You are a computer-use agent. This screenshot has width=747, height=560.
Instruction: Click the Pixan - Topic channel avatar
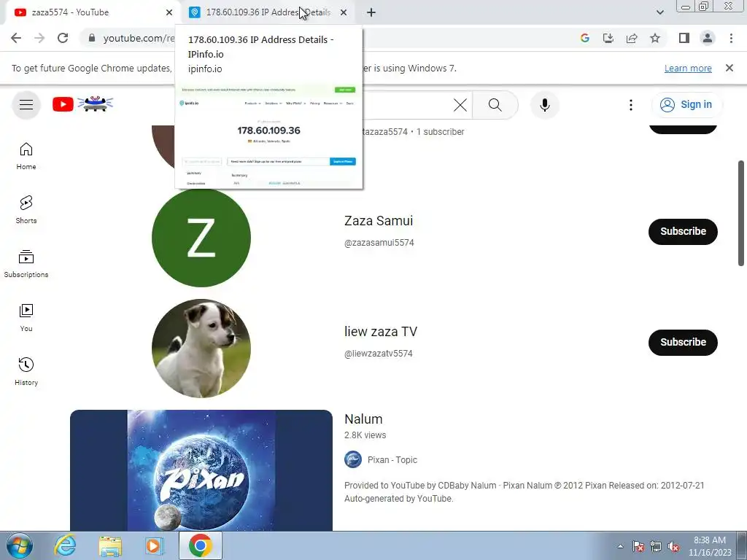point(353,460)
